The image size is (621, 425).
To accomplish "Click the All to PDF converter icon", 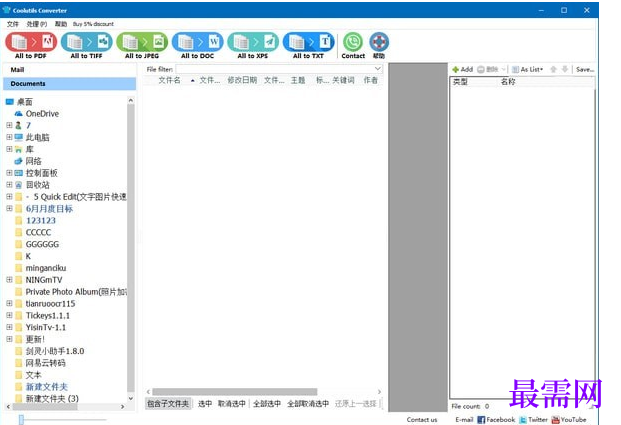I will 31,42.
